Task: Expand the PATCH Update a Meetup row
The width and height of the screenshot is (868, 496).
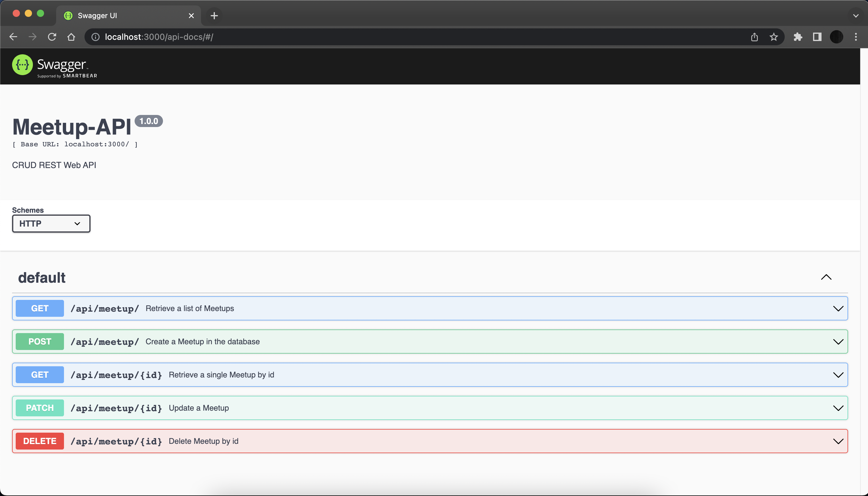Action: 838,408
